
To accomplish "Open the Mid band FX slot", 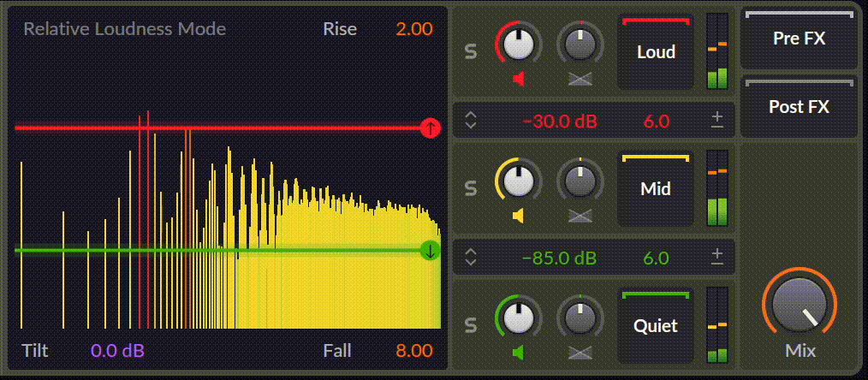I will click(x=656, y=188).
